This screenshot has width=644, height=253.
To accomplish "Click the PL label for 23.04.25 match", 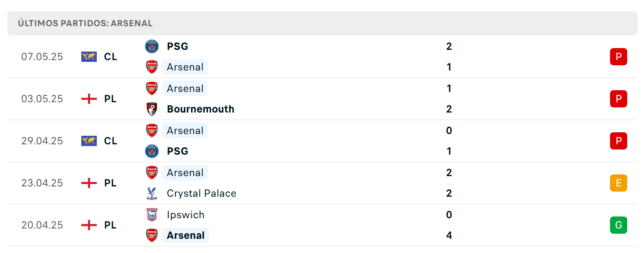I will [111, 183].
